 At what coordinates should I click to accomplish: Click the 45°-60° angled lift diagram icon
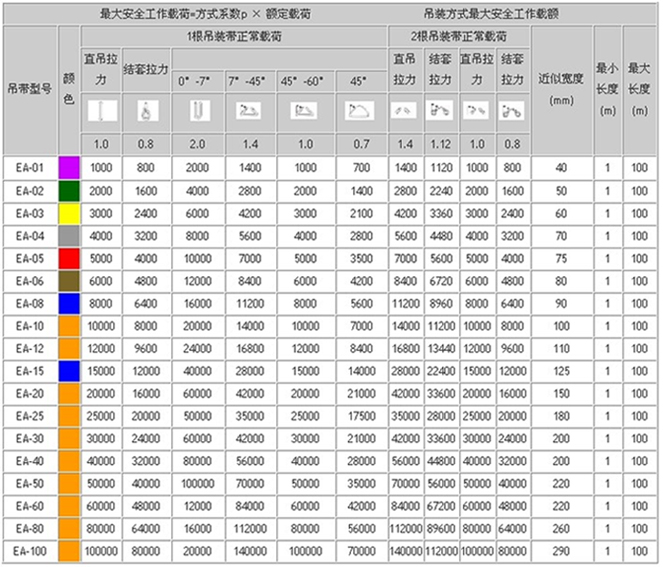pos(304,111)
